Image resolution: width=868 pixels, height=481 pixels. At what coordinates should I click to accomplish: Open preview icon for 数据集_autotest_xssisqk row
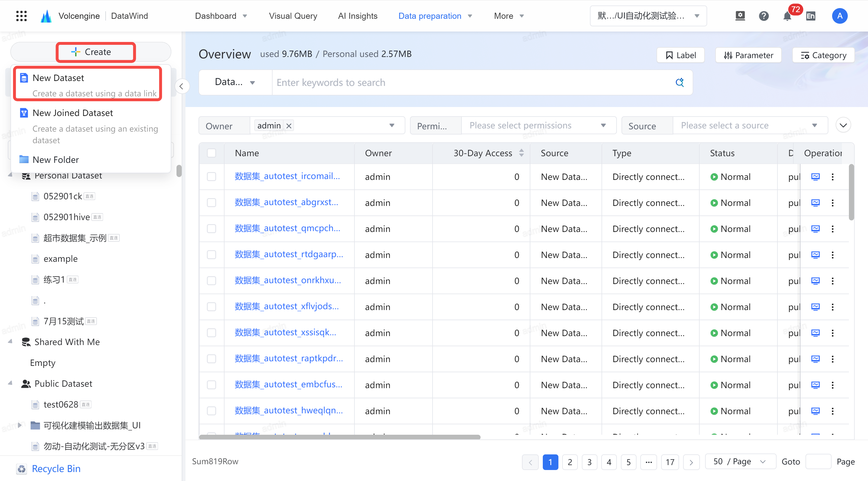(815, 333)
